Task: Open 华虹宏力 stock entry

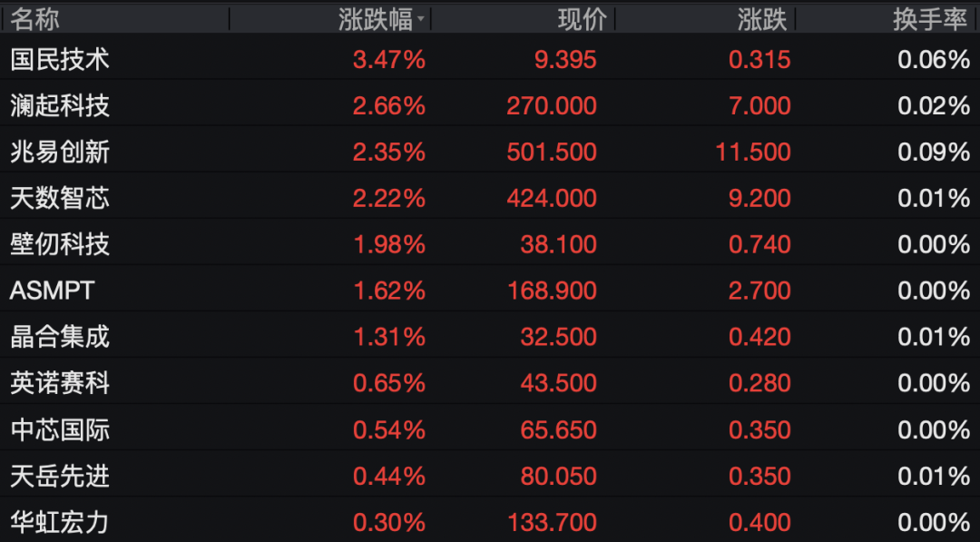Action: (490, 522)
